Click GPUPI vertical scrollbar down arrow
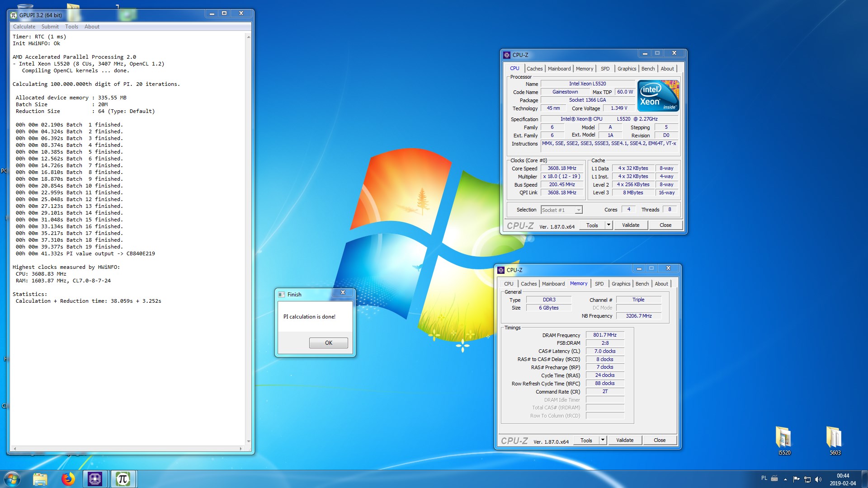 tap(249, 441)
